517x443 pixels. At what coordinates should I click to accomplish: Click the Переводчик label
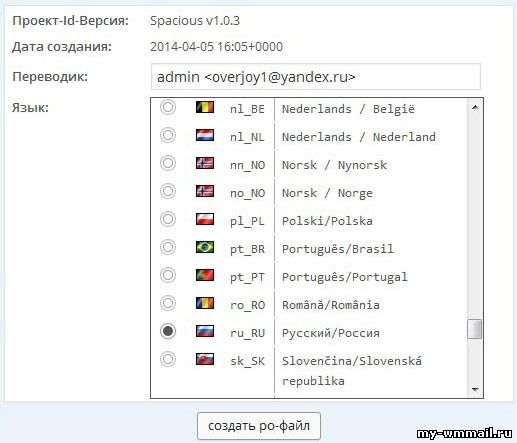(50, 77)
